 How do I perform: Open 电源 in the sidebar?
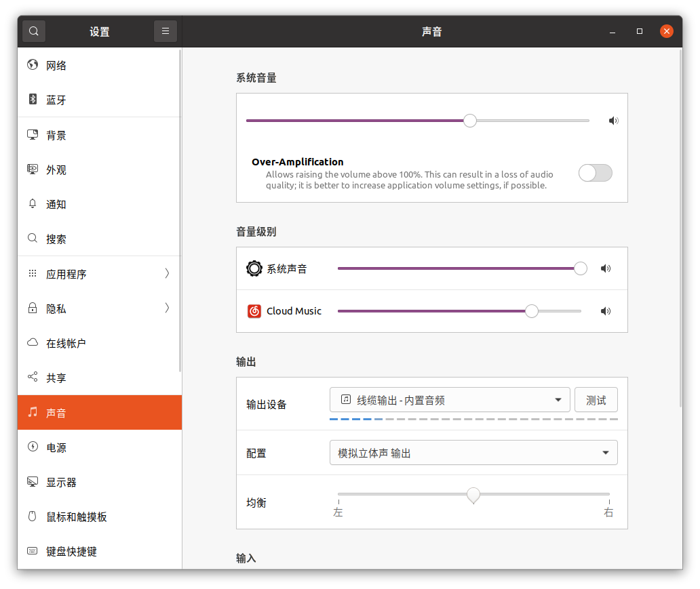click(x=100, y=447)
